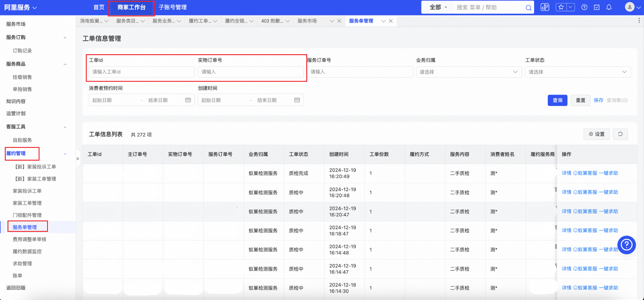
Task: Open dropdown arrow on 403 抱歉 tab
Action: pyautogui.click(x=288, y=21)
